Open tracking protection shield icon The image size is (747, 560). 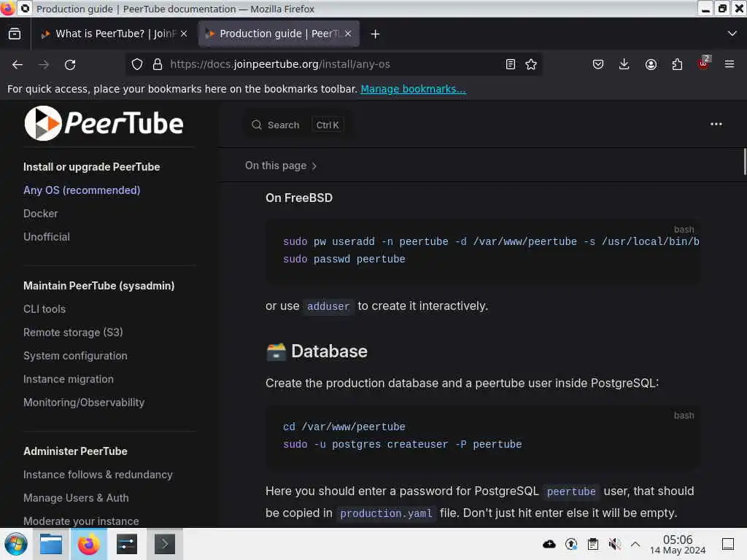pyautogui.click(x=136, y=64)
